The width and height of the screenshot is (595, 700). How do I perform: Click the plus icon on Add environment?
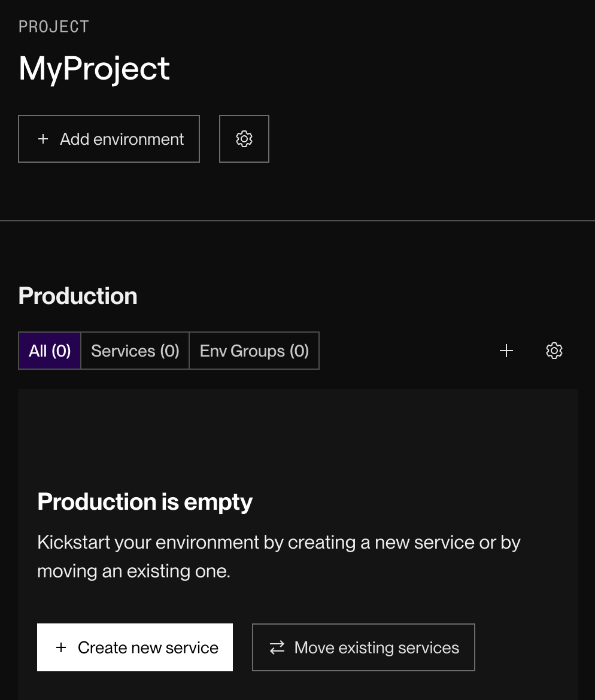[42, 138]
